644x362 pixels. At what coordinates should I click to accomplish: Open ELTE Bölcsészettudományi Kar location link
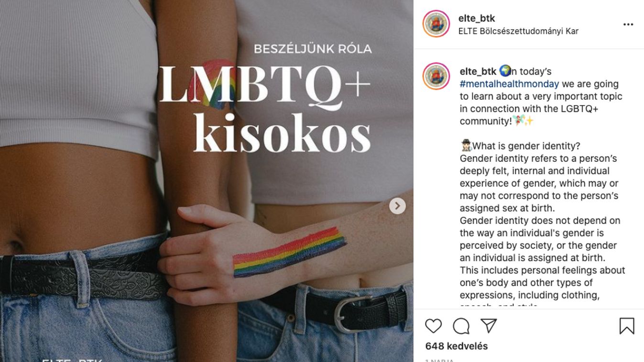(518, 31)
